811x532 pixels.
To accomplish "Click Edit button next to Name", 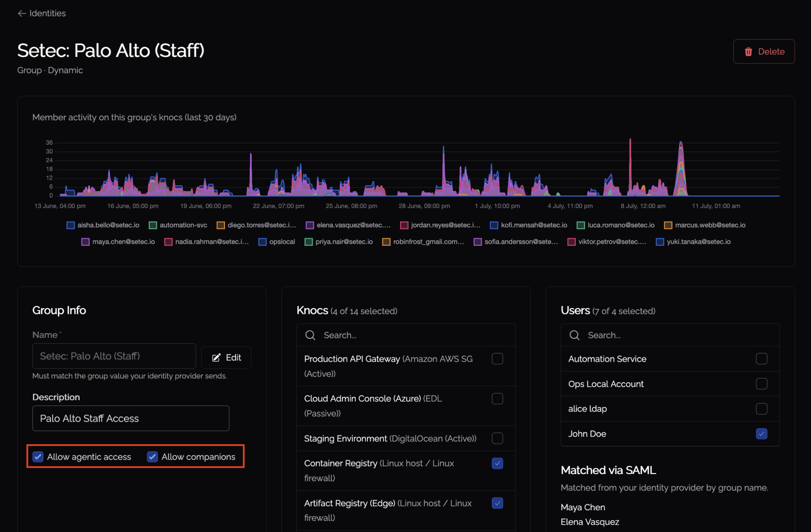I will pyautogui.click(x=226, y=358).
